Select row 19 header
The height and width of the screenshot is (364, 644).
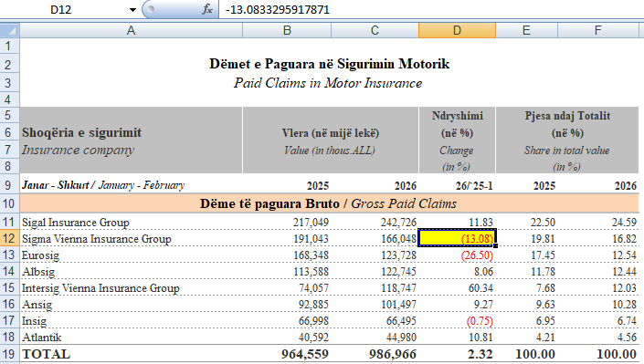coord(9,354)
